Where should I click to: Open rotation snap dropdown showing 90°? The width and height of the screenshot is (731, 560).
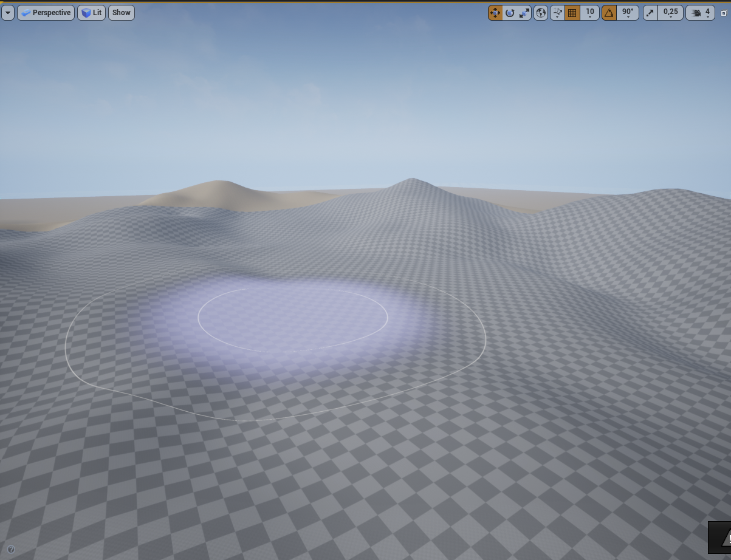(628, 13)
